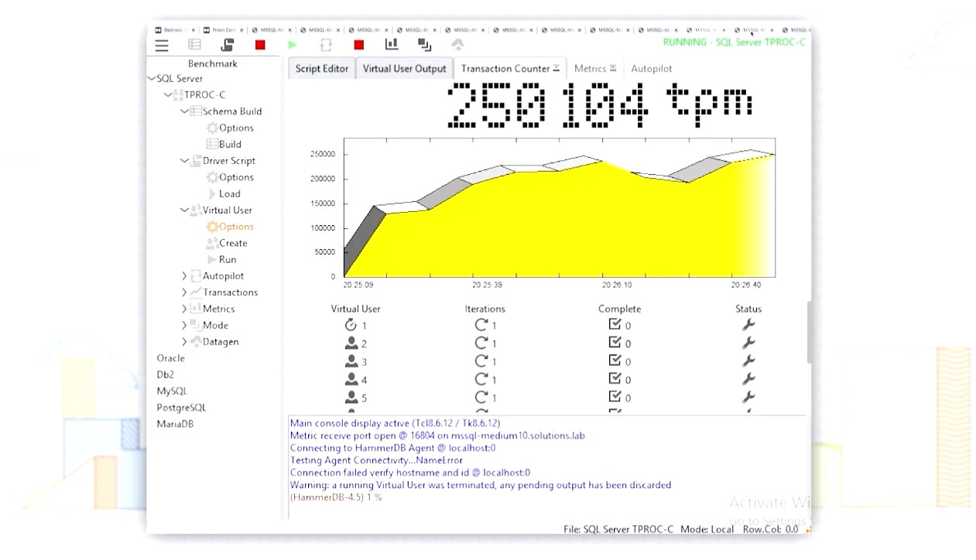Click the virtual user list vertical scrollbar
Image resolution: width=976 pixels, height=560 pixels.
click(809, 333)
